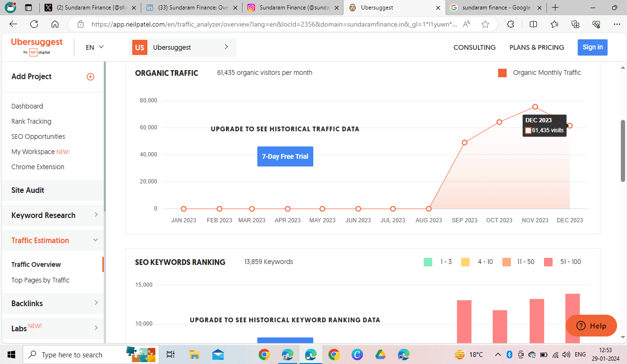This screenshot has width=627, height=364.
Task: Open a new browser tab
Action: [x=555, y=8]
